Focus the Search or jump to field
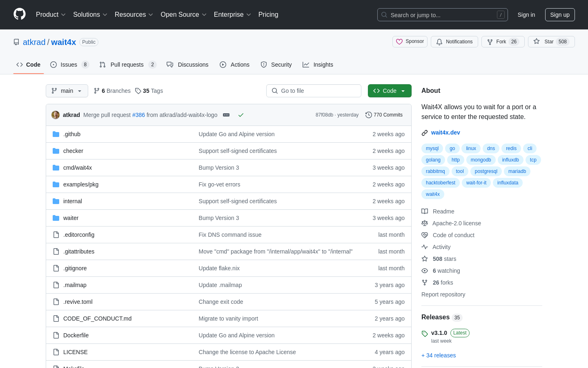This screenshot has width=588, height=368. (x=443, y=15)
